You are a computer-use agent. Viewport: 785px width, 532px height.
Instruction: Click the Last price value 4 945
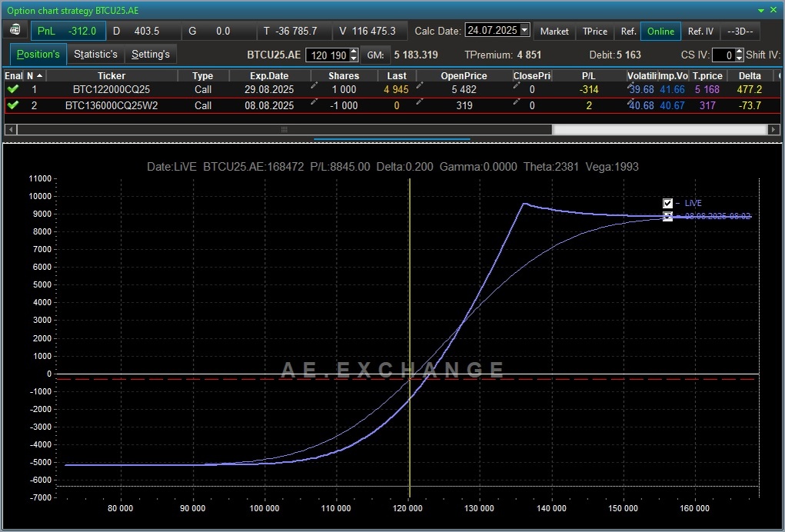396,90
